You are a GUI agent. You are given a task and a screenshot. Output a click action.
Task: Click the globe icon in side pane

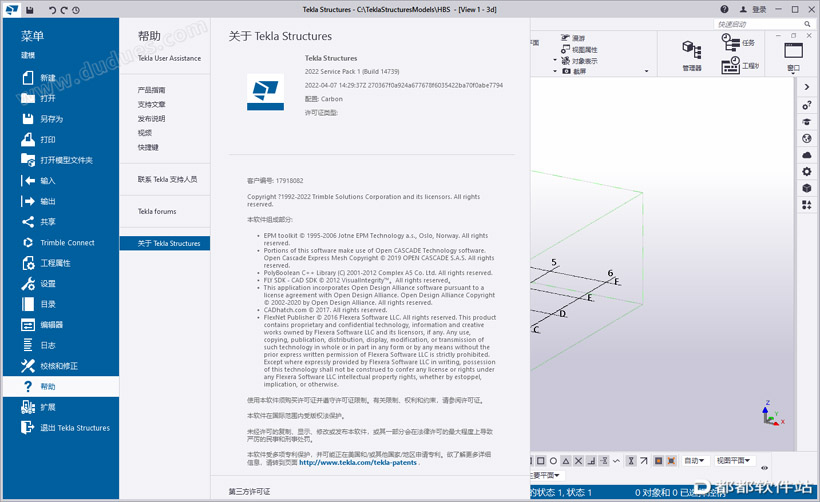click(x=806, y=139)
